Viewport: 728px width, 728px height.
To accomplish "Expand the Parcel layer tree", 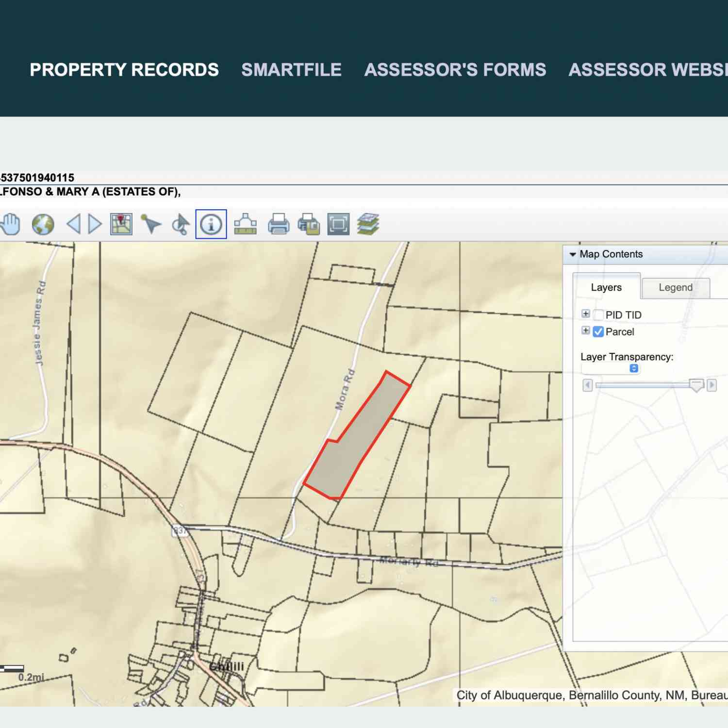I will point(586,331).
